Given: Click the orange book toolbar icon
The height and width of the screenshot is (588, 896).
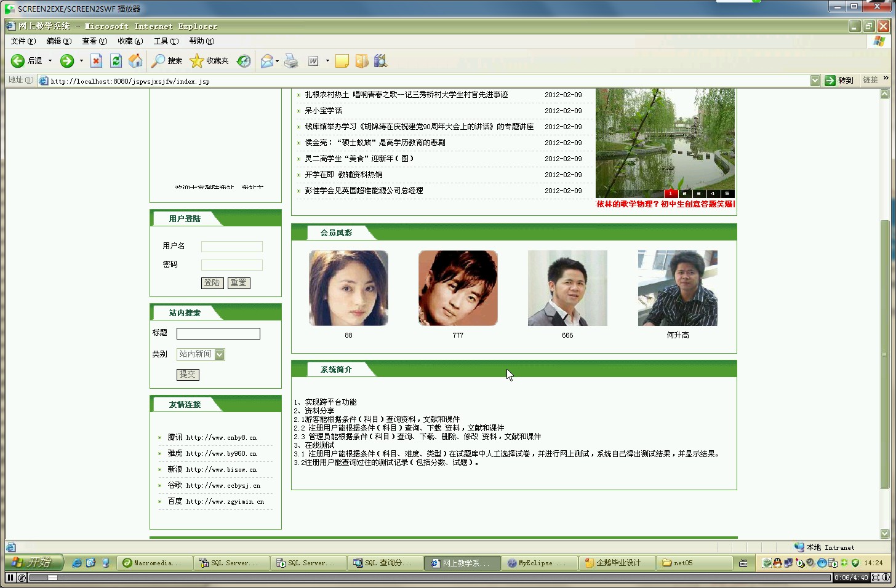Looking at the screenshot, I should (x=362, y=61).
